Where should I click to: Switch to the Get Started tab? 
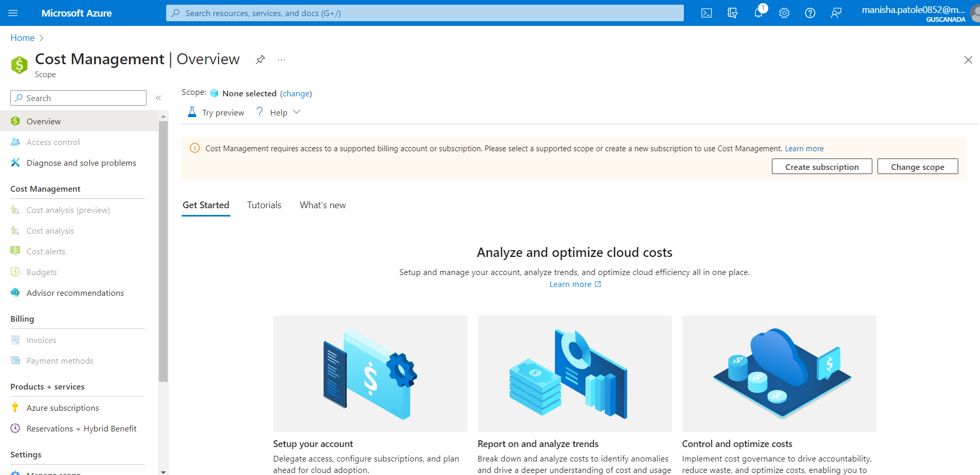206,205
